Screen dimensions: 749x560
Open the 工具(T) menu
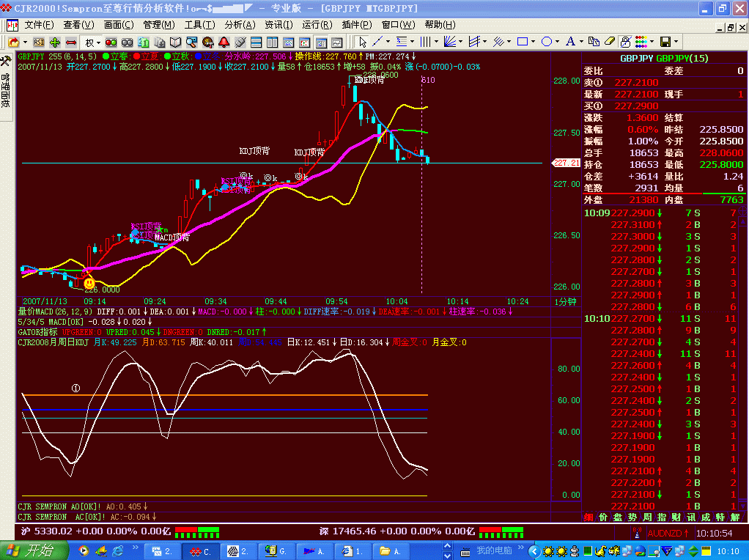coord(199,25)
